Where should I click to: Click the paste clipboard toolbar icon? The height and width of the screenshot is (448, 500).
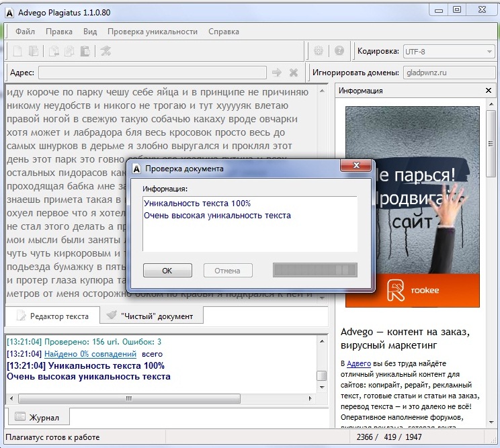click(x=85, y=51)
